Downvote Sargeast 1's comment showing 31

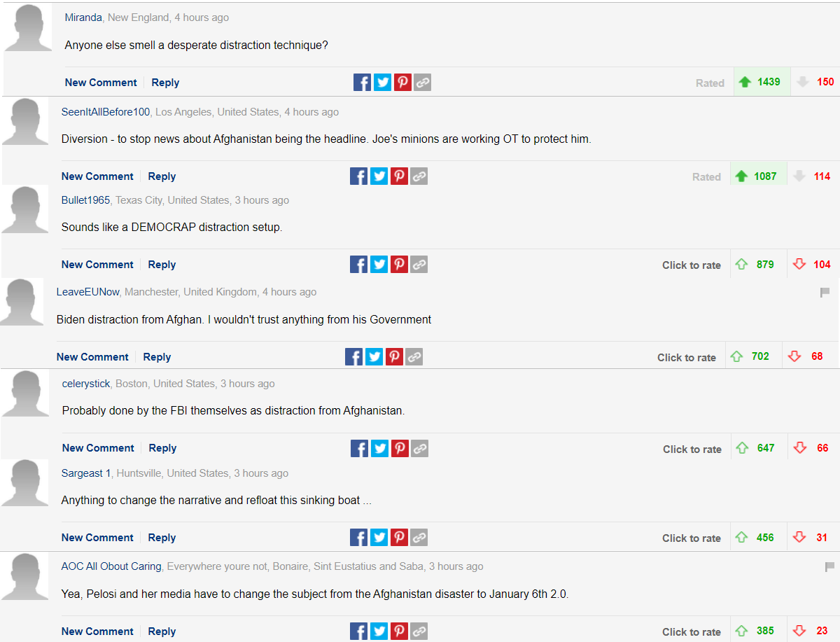[x=799, y=538]
